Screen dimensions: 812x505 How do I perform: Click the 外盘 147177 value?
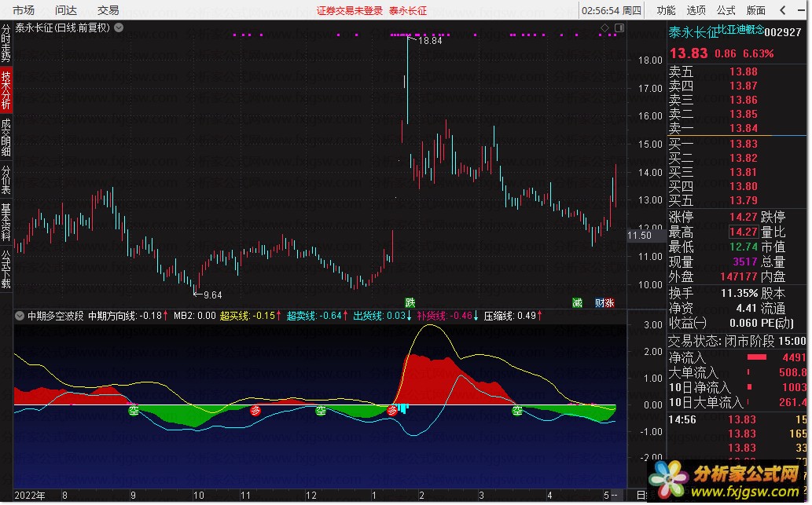(739, 276)
